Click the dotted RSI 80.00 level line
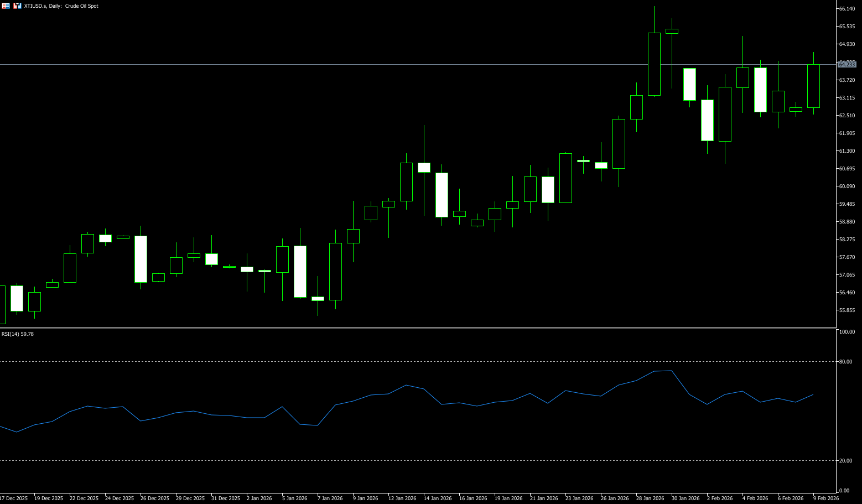 [387, 361]
